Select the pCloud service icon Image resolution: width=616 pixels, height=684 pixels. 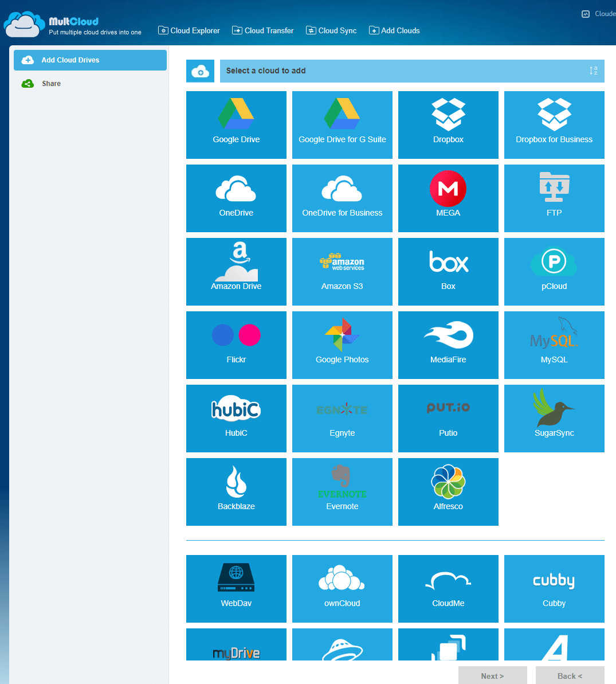(554, 271)
